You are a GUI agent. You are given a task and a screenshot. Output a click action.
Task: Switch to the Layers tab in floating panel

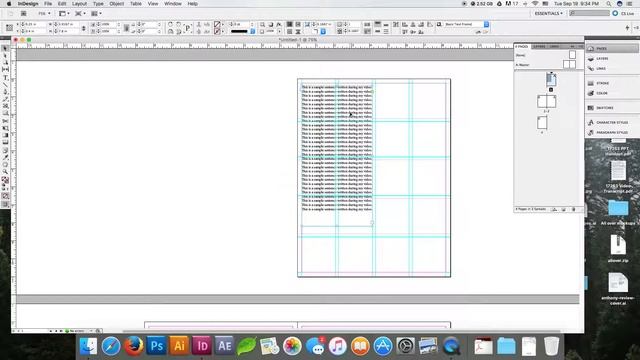click(x=539, y=47)
